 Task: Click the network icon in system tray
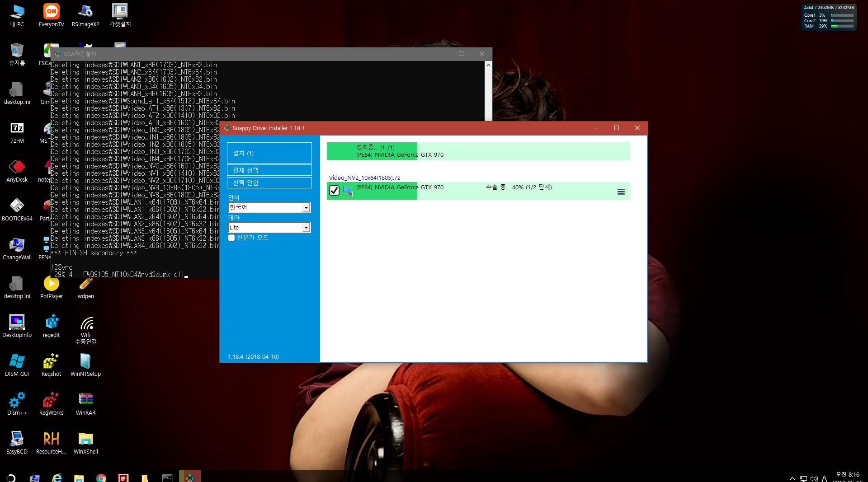(x=803, y=478)
